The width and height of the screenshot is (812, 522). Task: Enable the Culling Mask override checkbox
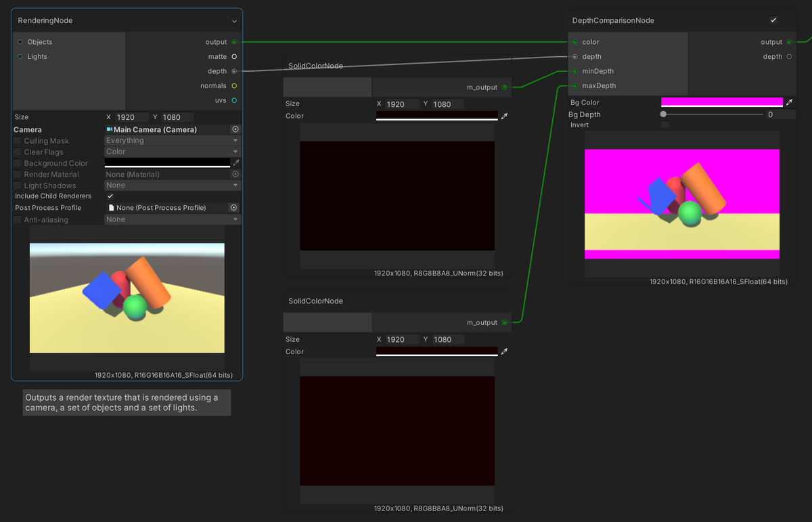pyautogui.click(x=18, y=141)
